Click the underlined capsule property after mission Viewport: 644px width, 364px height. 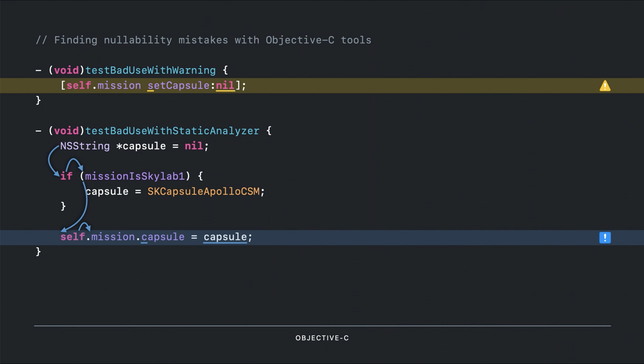pyautogui.click(x=163, y=237)
